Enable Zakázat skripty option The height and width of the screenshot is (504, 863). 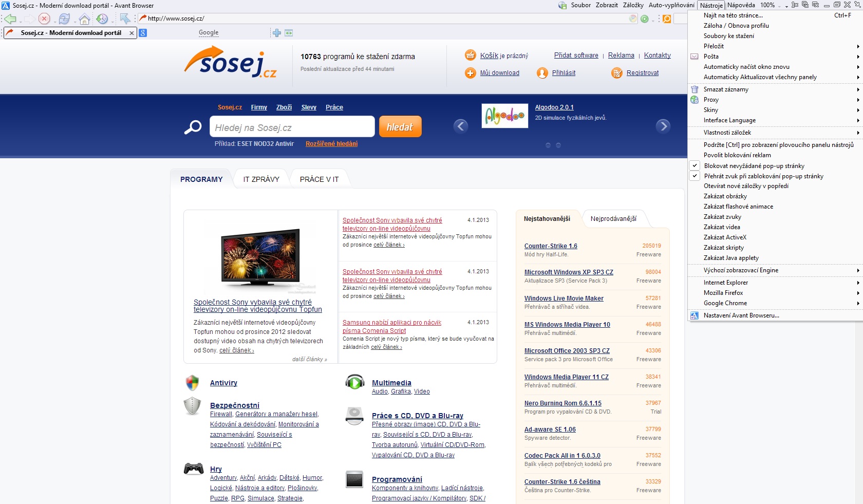[x=775, y=248]
